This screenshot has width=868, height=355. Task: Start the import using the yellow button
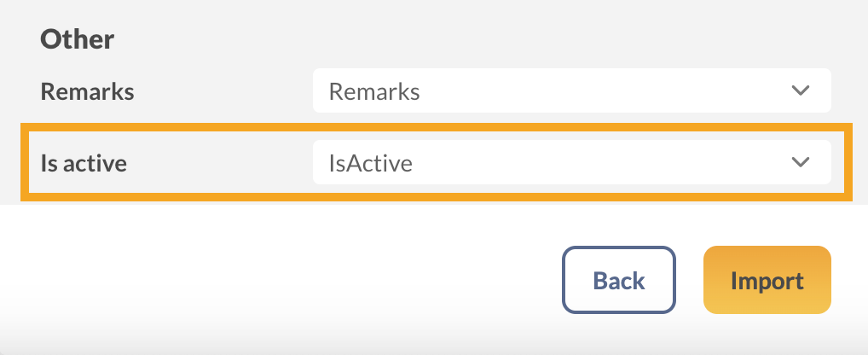767,280
